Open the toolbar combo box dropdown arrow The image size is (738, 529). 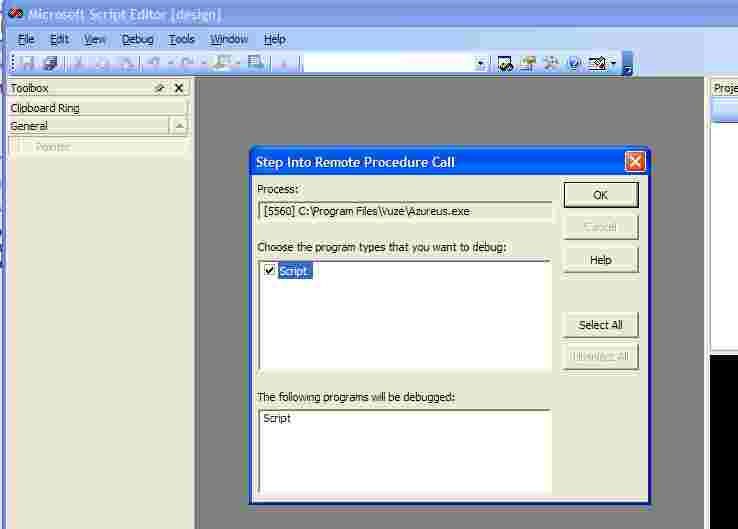(481, 63)
